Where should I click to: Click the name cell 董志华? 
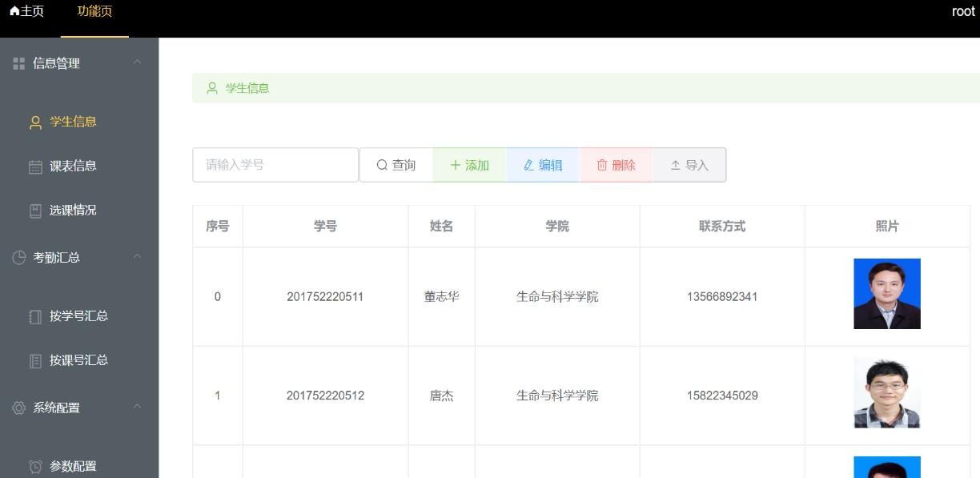441,297
